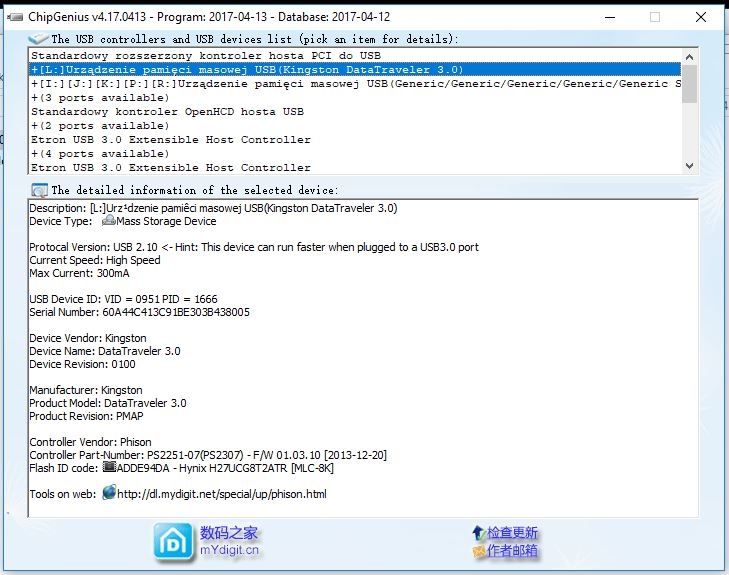Click the 'Max Current: 300mA' line

80,273
